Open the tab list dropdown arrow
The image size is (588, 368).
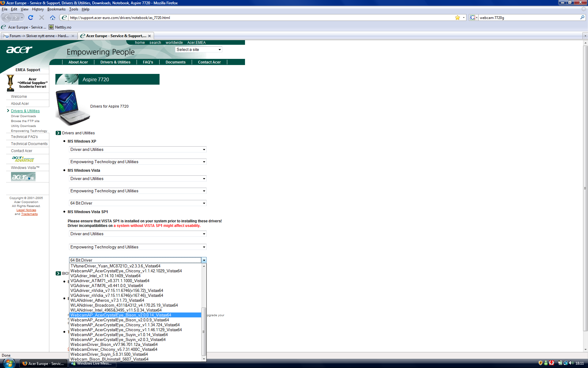585,36
